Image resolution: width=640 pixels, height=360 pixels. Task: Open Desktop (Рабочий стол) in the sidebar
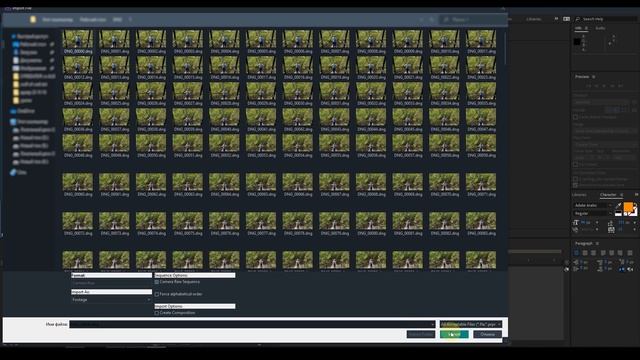click(x=33, y=44)
